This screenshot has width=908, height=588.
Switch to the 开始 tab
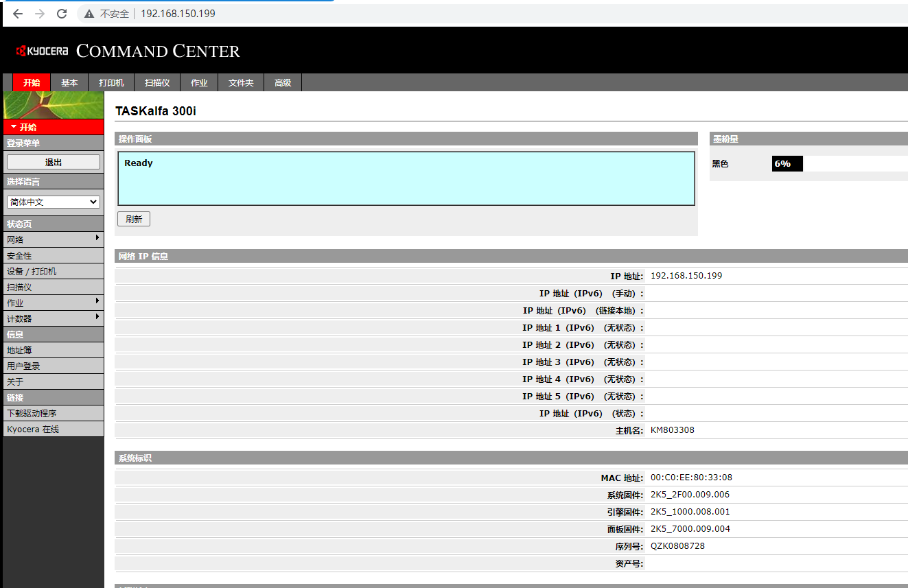tap(32, 82)
